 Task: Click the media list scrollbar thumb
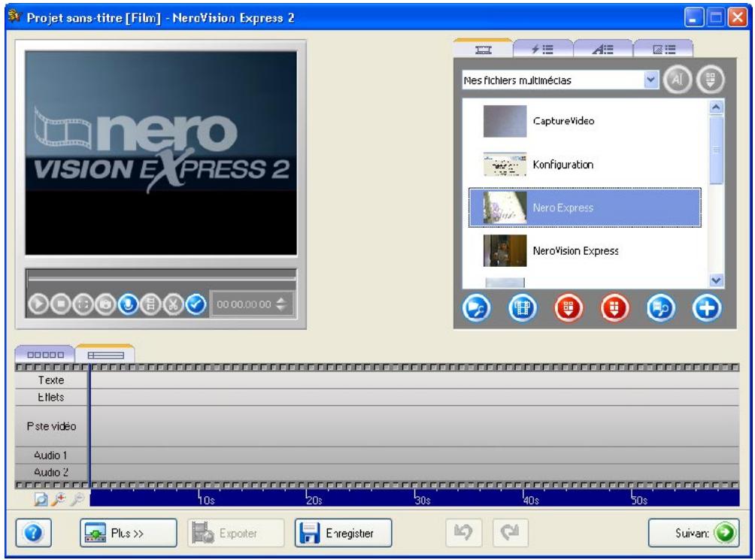(716, 150)
